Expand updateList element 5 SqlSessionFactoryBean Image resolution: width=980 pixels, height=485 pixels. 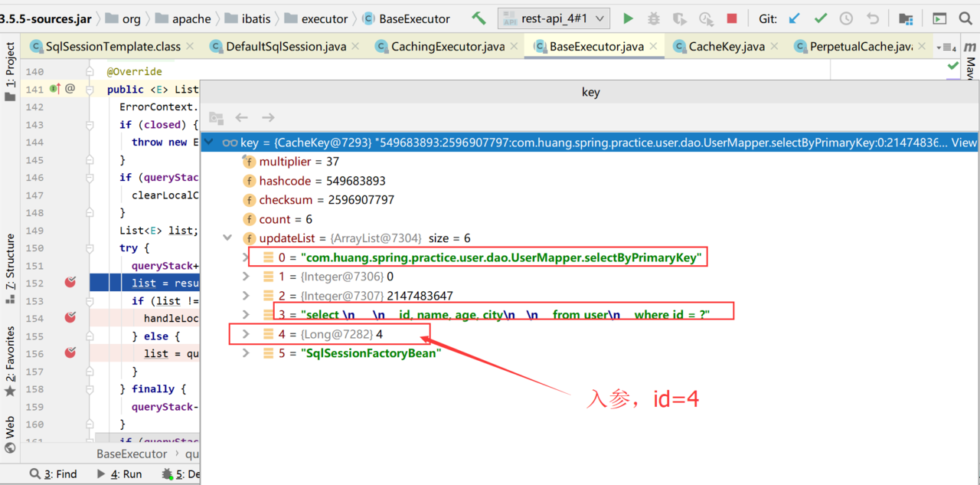point(246,353)
